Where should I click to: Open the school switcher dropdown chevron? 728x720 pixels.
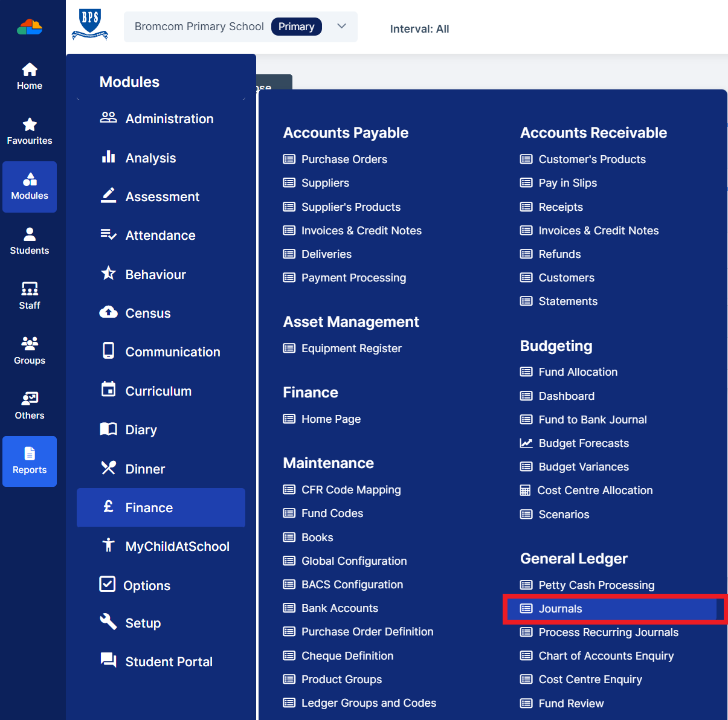[341, 27]
